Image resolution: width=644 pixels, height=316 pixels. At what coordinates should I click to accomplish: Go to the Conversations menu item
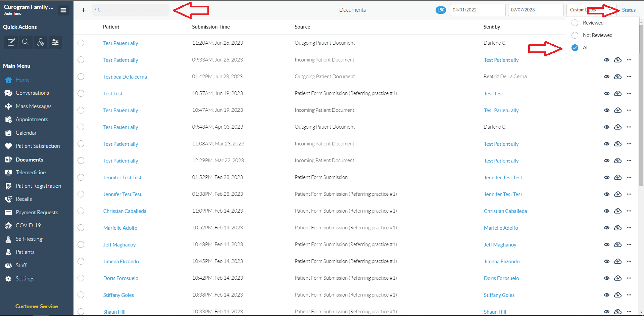pyautogui.click(x=32, y=93)
